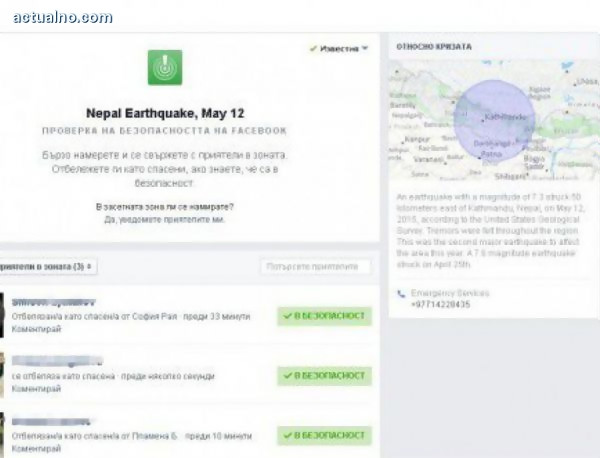
Task: Click the earthquake description paragraph
Action: (x=489, y=230)
